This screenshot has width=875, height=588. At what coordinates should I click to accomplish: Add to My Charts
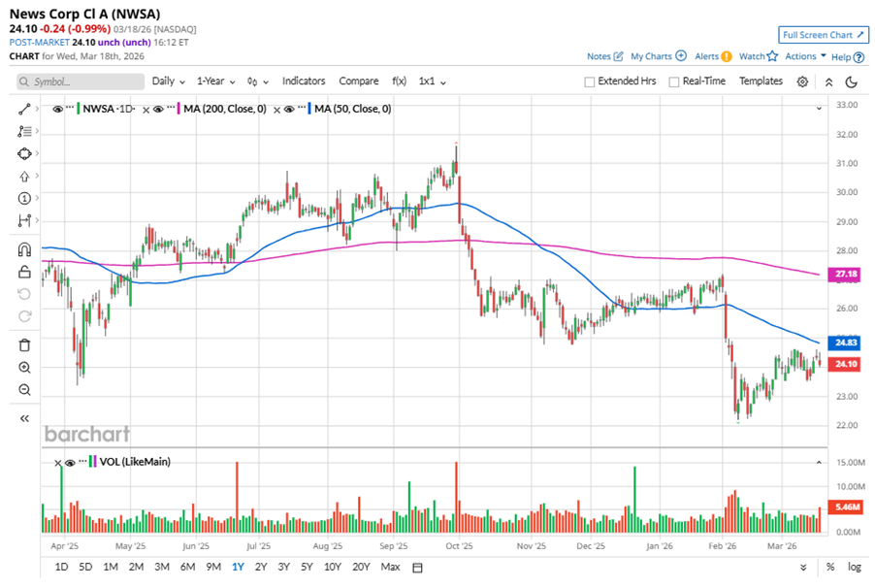659,56
